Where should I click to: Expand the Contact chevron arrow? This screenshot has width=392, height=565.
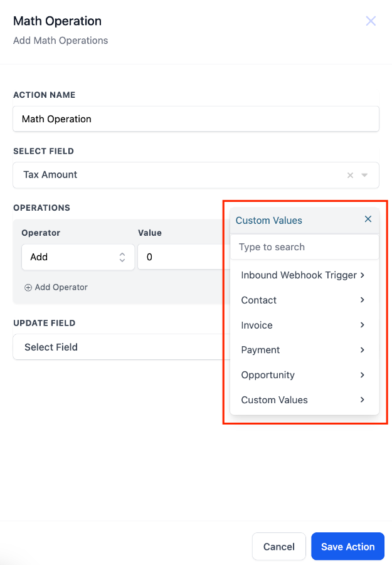click(363, 300)
